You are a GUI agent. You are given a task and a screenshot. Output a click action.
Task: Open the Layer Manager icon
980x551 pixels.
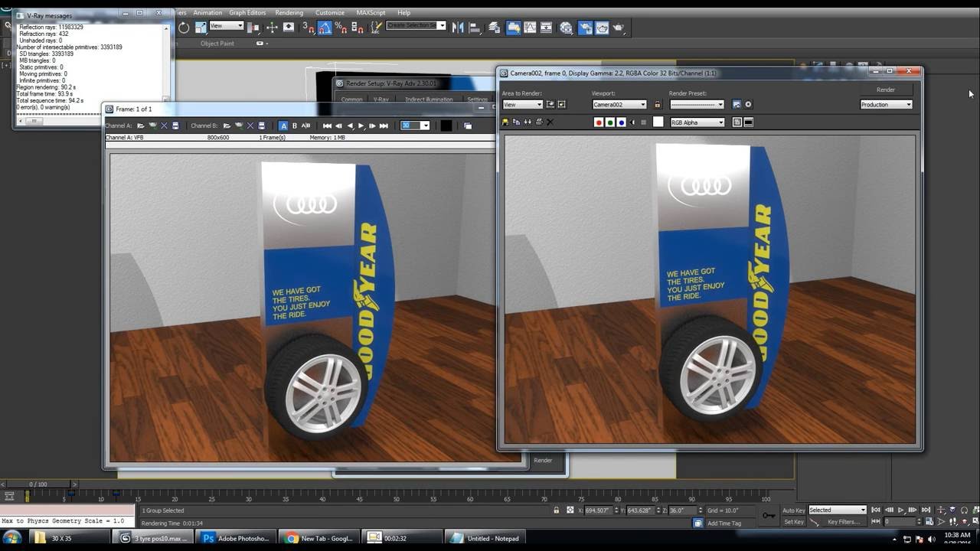pyautogui.click(x=495, y=28)
